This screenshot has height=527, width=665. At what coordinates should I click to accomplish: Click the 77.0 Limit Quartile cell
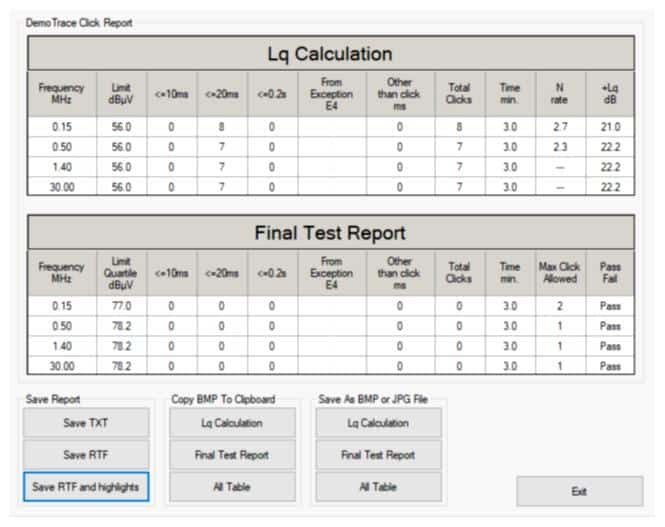[x=122, y=306]
